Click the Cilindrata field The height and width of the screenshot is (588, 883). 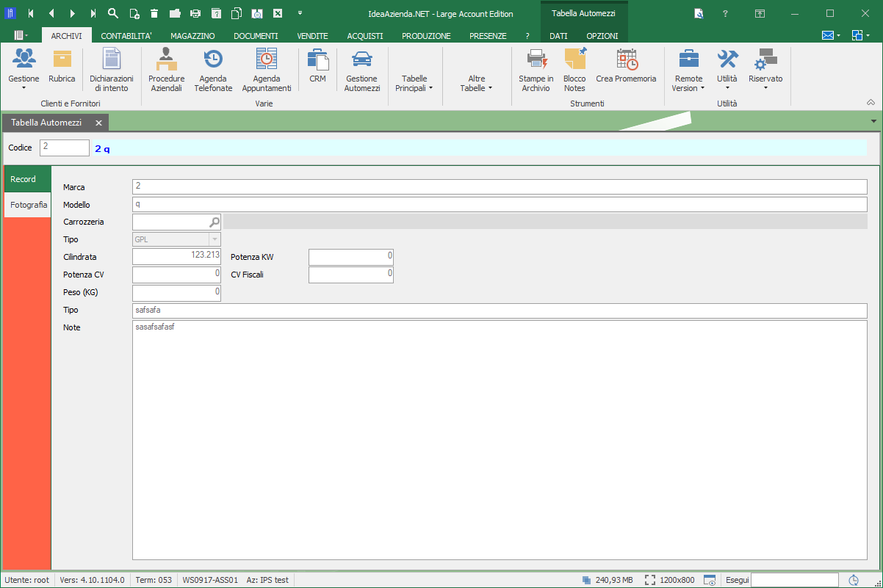pyautogui.click(x=176, y=256)
